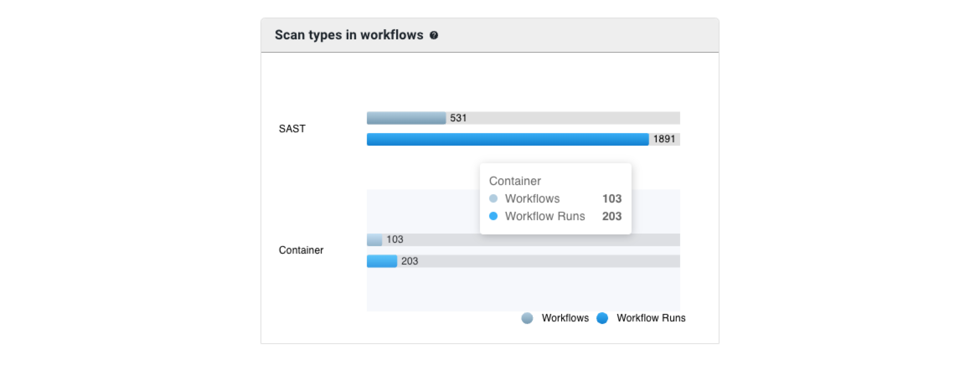Click the 1891 value label
The image size is (980, 365).
pos(664,139)
